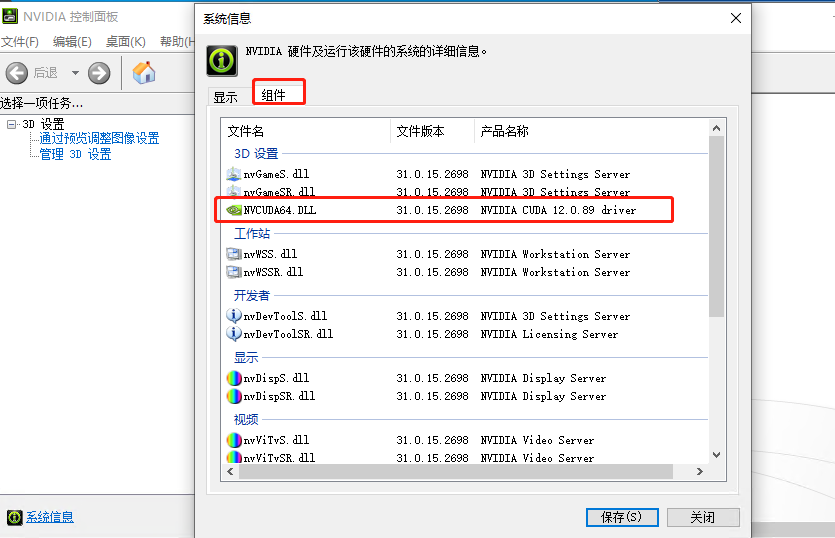Viewport: 835px width, 538px height.
Task: Click NVIDIA CUDA 12.0.89 driver text
Action: pos(558,210)
